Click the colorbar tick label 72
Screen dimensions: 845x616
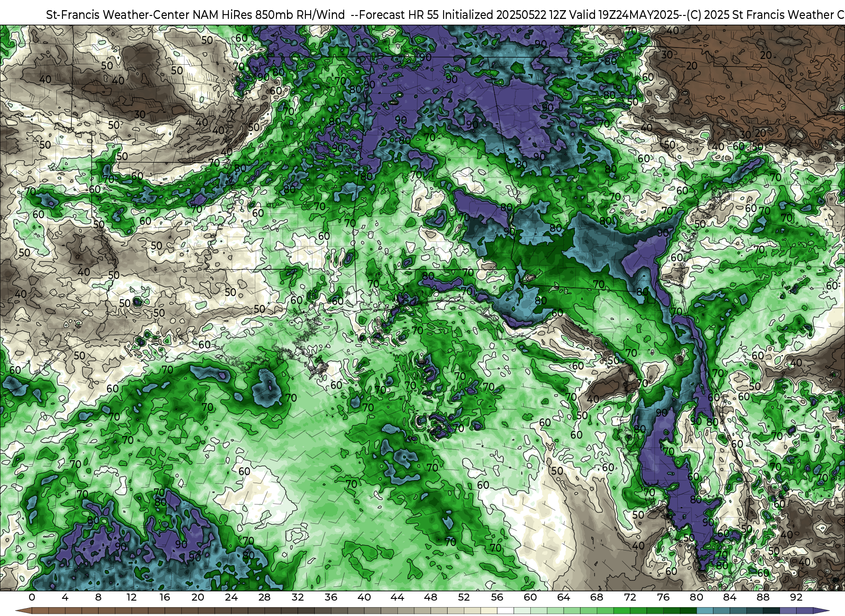(630, 598)
